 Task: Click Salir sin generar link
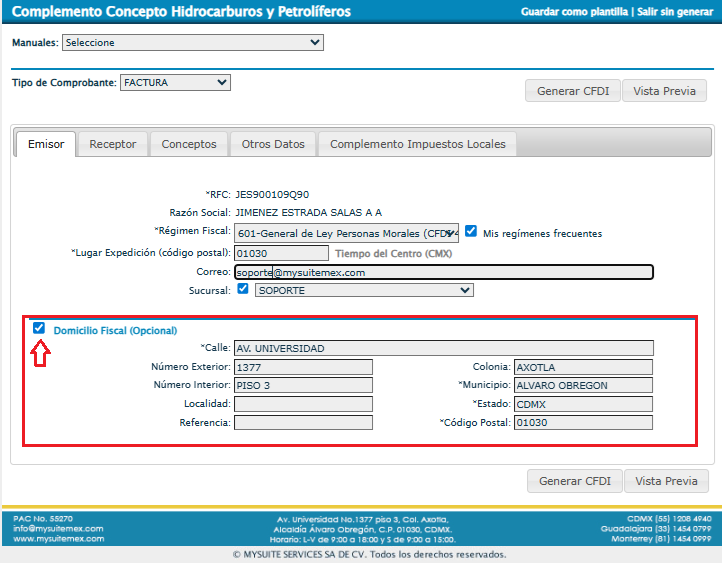[675, 12]
